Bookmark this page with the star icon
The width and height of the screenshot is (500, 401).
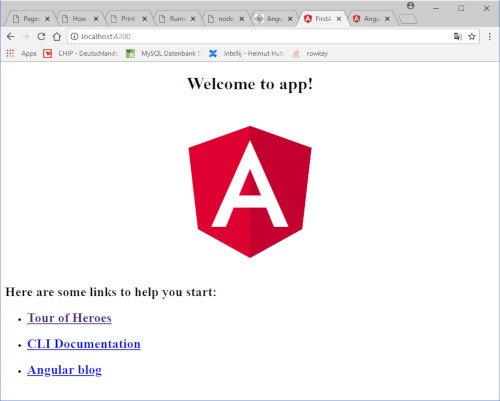[x=472, y=36]
